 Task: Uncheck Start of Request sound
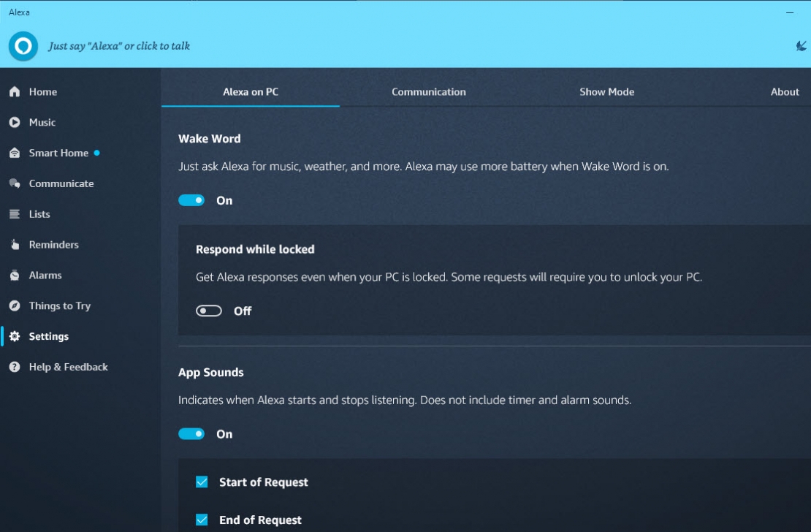tap(203, 482)
